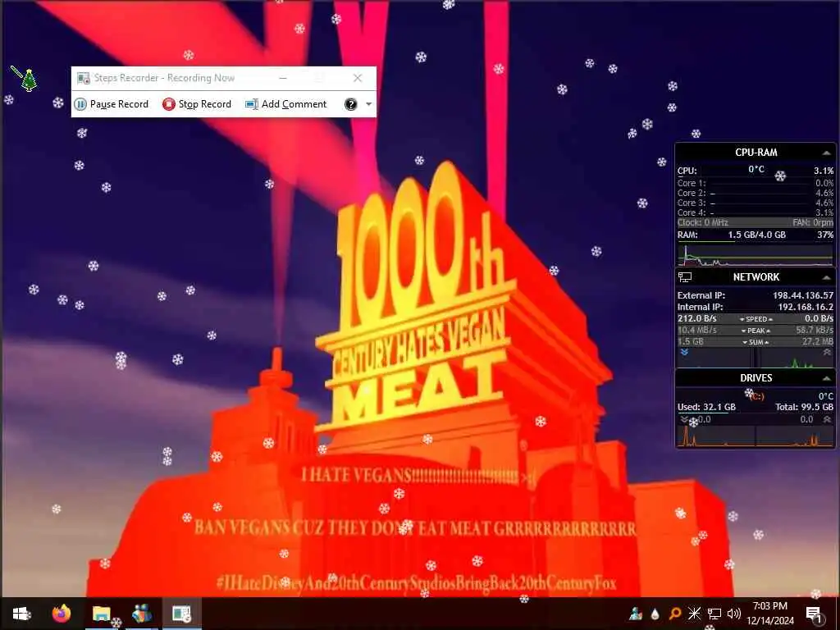840x630 pixels.
Task: Click the Clock: 0 MHz reading
Action: tap(702, 222)
